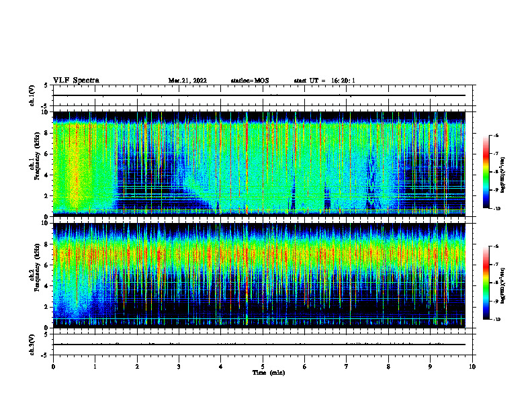Click the ch.1 colorbar '-6' label
532x411 pixels.
496,135
